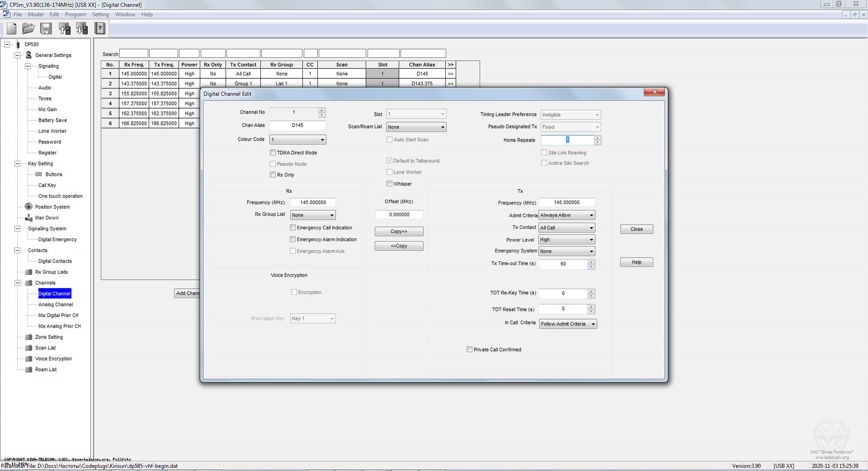
Task: Open a codeplug with the folder icon
Action: coord(28,29)
